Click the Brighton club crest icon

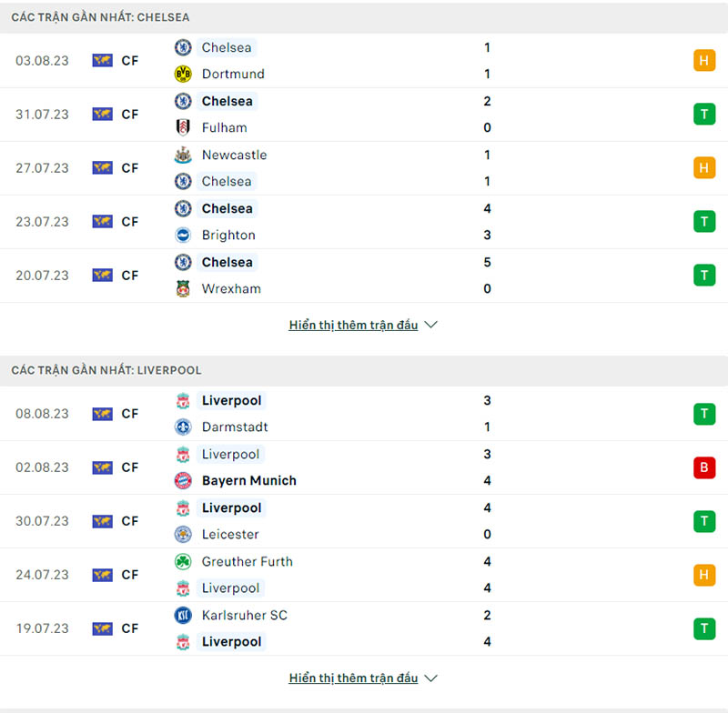(x=183, y=235)
